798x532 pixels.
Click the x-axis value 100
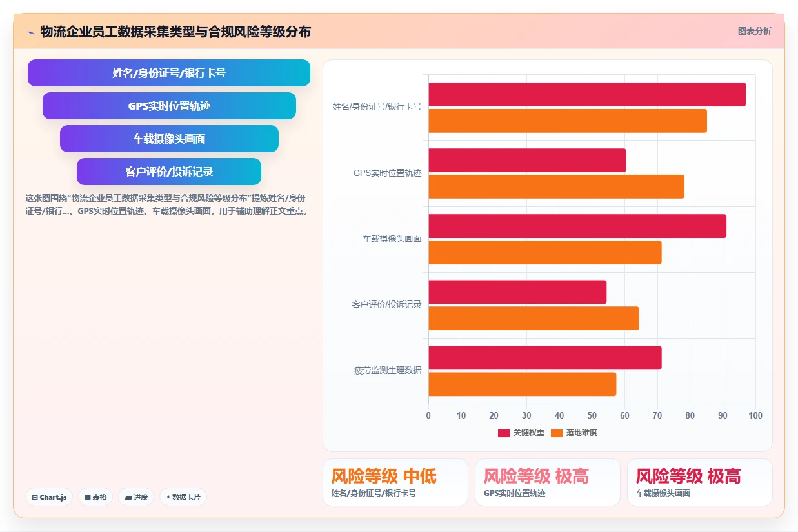tap(755, 415)
